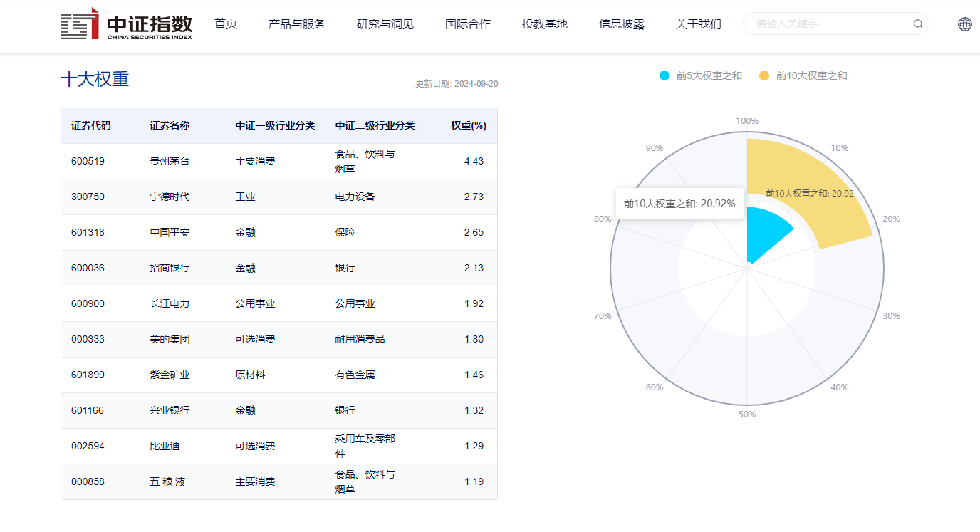Click the 耐用消费品 industry cell
The width and height of the screenshot is (980, 532).
pos(360,339)
